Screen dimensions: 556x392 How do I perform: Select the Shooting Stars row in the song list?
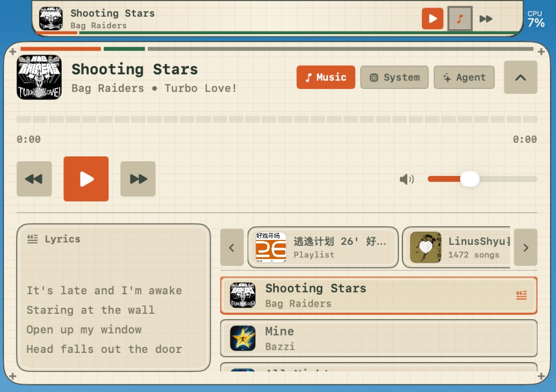point(378,295)
